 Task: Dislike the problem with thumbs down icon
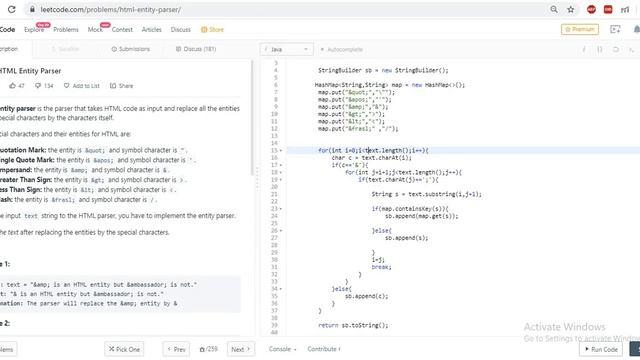(44, 86)
